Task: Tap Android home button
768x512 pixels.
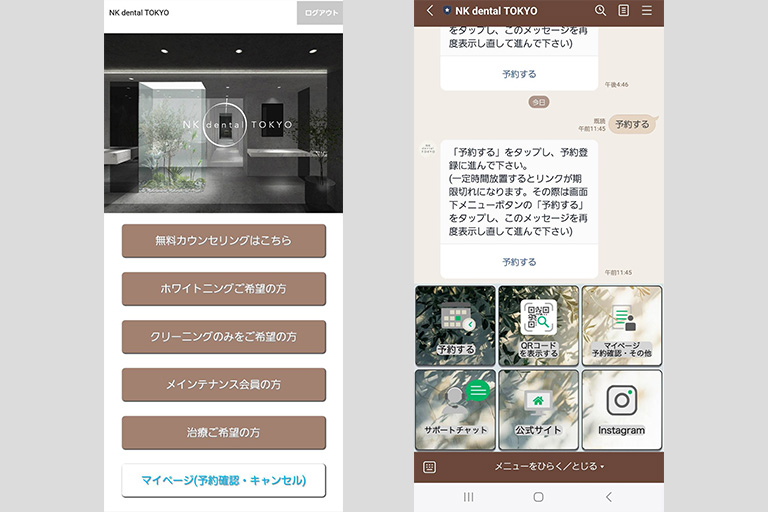Action: (x=538, y=497)
